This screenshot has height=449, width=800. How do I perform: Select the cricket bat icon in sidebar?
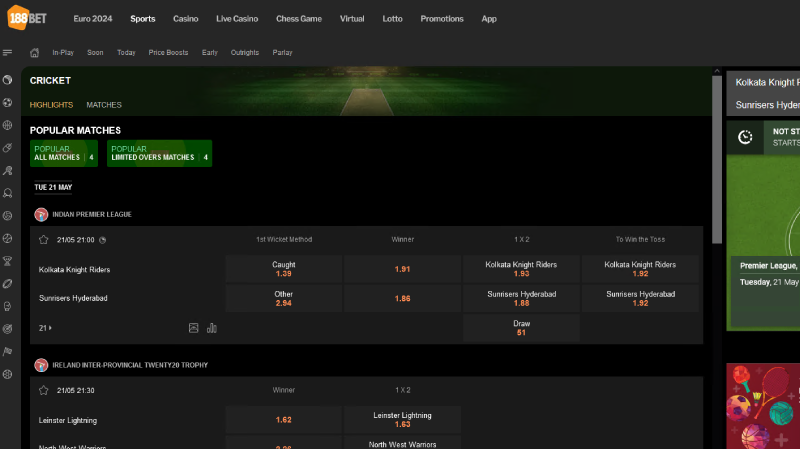pos(7,148)
